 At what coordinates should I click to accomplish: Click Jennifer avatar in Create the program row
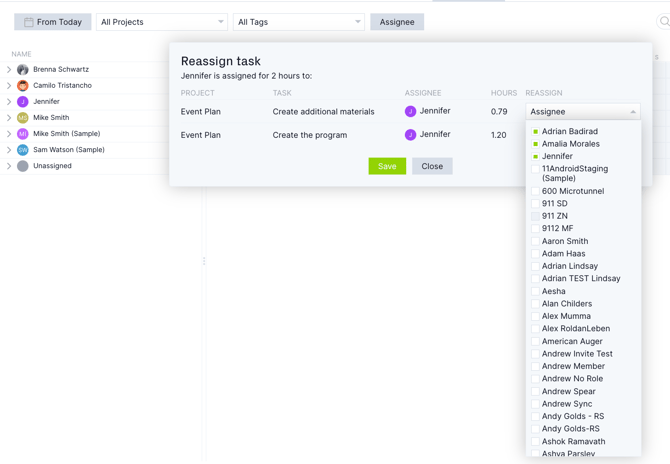coord(410,135)
